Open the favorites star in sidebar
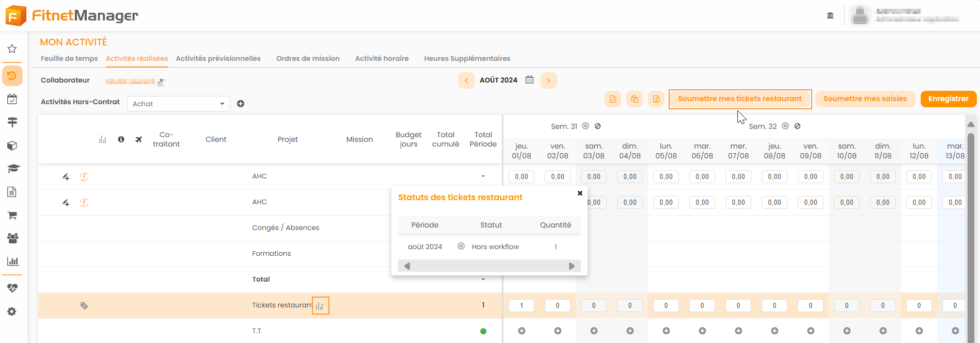980x343 pixels. [x=12, y=49]
